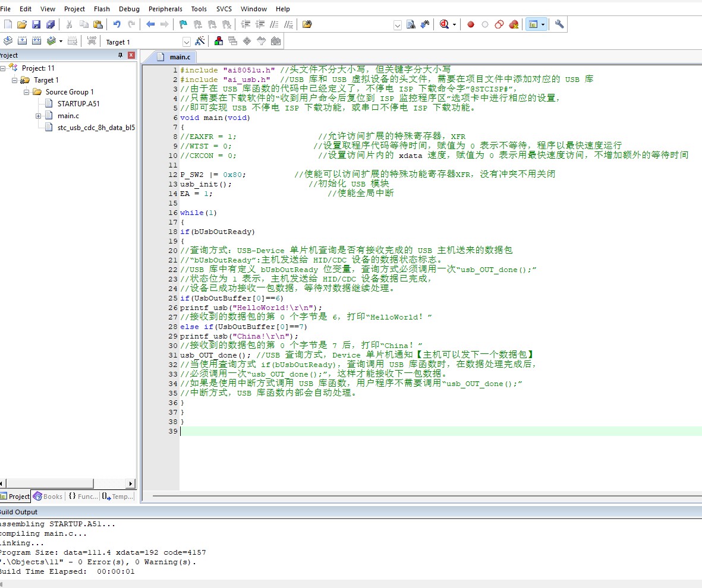Screen dimensions: 702x588
Task: Open Options for Target with the wand icon
Action: pyautogui.click(x=200, y=41)
